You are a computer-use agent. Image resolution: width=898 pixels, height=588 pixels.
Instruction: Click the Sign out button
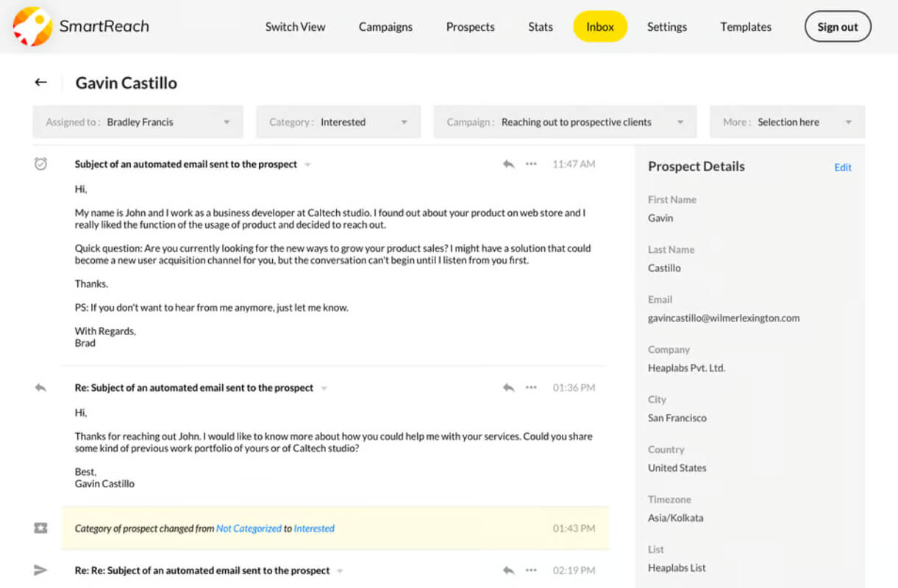[x=838, y=26]
